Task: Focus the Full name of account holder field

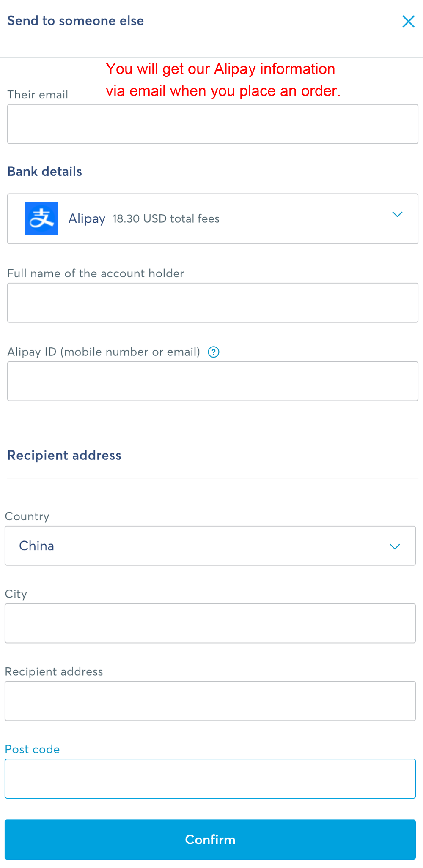Action: tap(213, 303)
